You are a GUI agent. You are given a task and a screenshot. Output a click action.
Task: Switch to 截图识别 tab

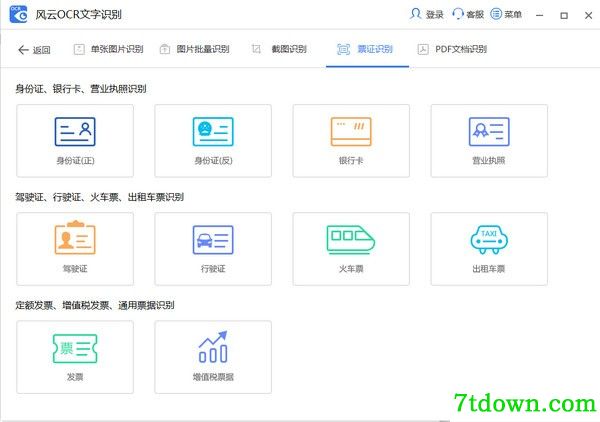(x=289, y=49)
